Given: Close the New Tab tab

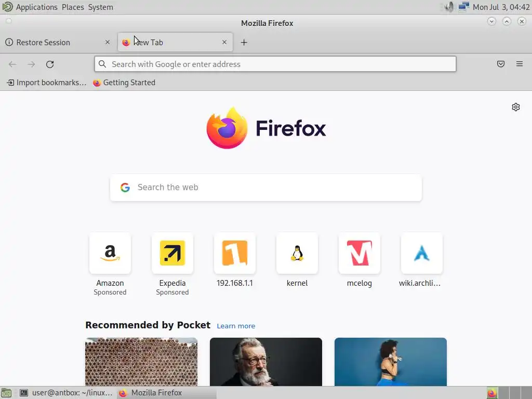Looking at the screenshot, I should (x=224, y=42).
